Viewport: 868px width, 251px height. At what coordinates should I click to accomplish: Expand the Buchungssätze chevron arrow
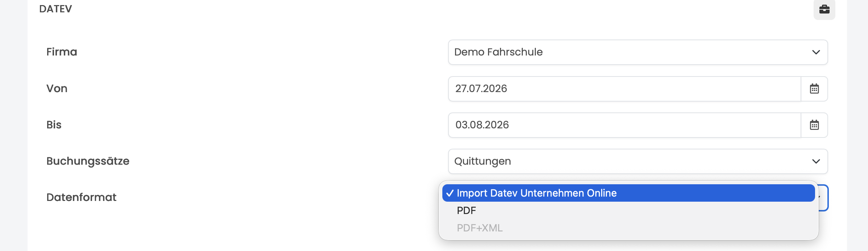(x=816, y=161)
